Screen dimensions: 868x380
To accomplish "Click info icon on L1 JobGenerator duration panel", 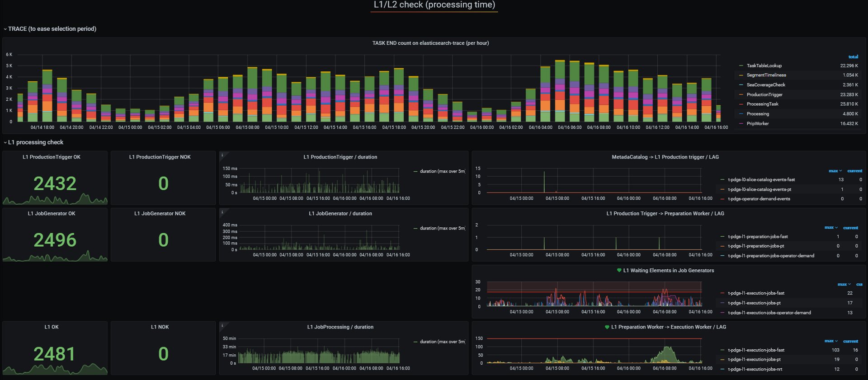I will click(x=222, y=212).
